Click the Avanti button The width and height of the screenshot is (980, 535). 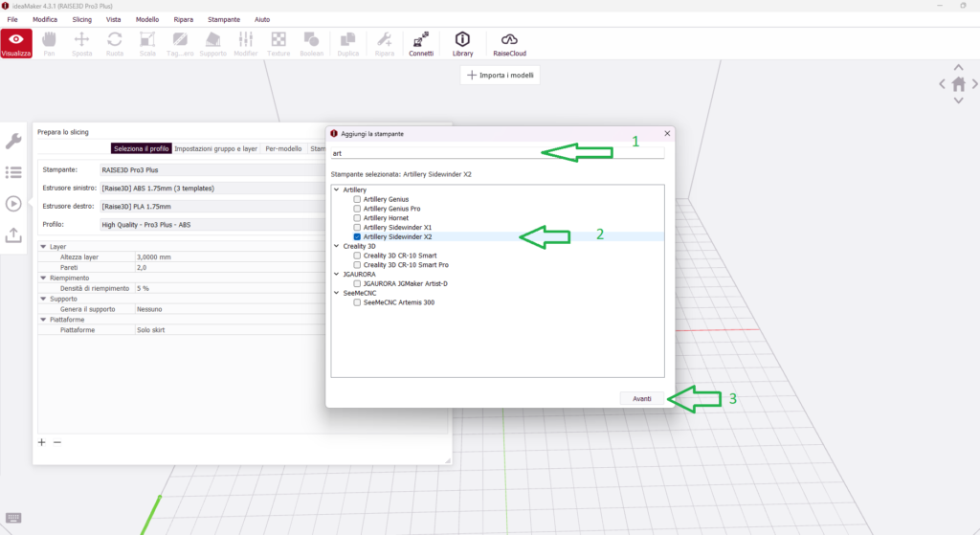click(642, 399)
